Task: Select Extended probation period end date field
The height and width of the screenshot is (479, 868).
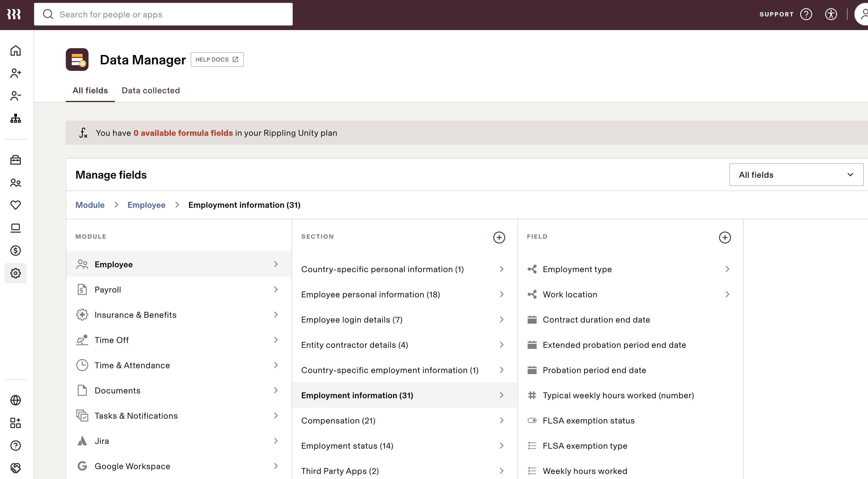Action: point(630,345)
